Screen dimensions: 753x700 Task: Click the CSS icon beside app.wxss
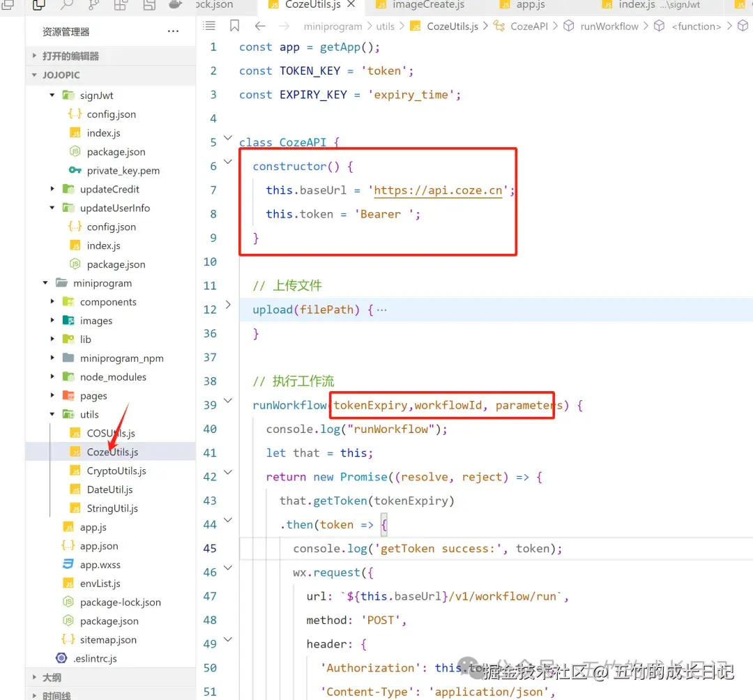[x=68, y=564]
